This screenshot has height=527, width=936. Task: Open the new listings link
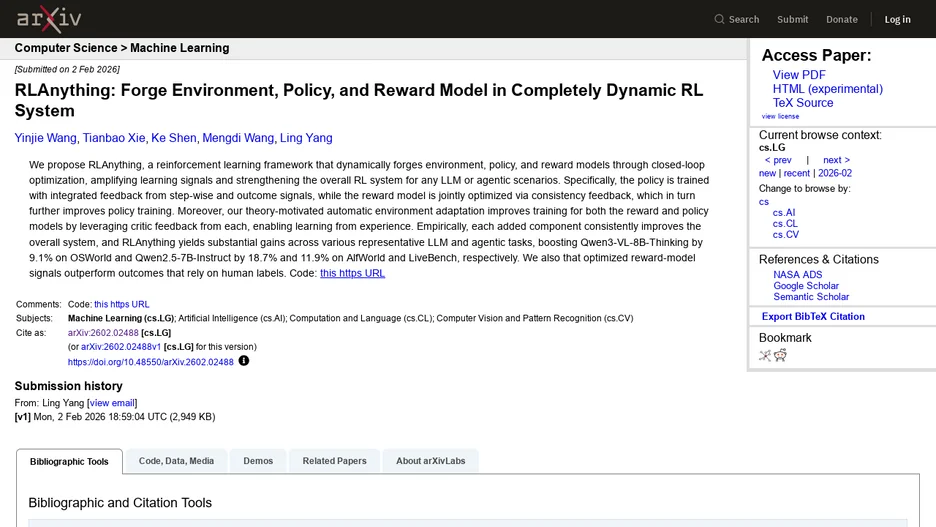(x=767, y=173)
